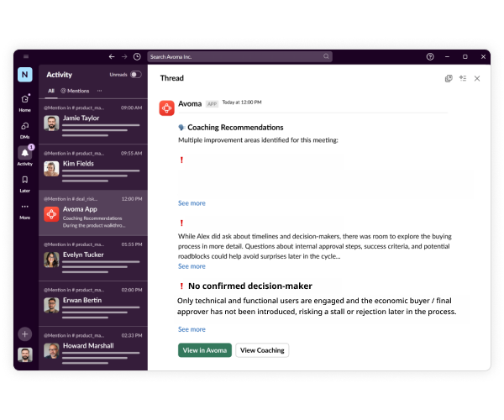Click Avoma App icon in activity list
Image resolution: width=504 pixels, height=420 pixels.
tap(51, 214)
